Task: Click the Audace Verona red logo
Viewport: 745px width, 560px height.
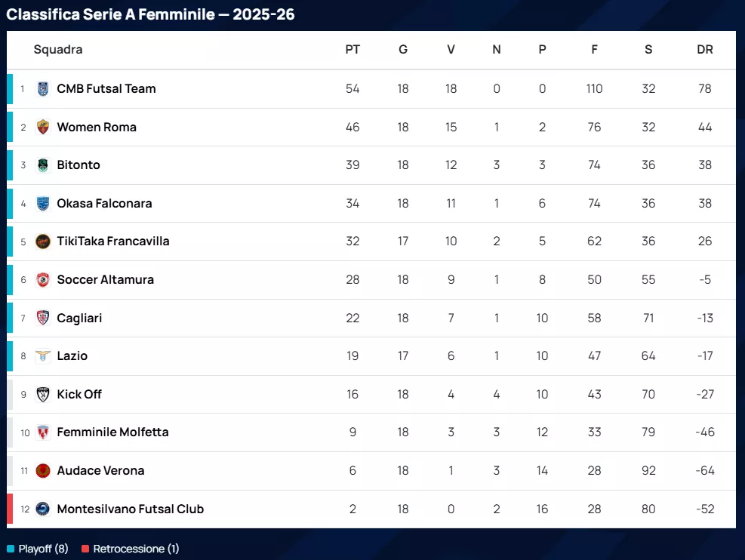Action: coord(43,470)
